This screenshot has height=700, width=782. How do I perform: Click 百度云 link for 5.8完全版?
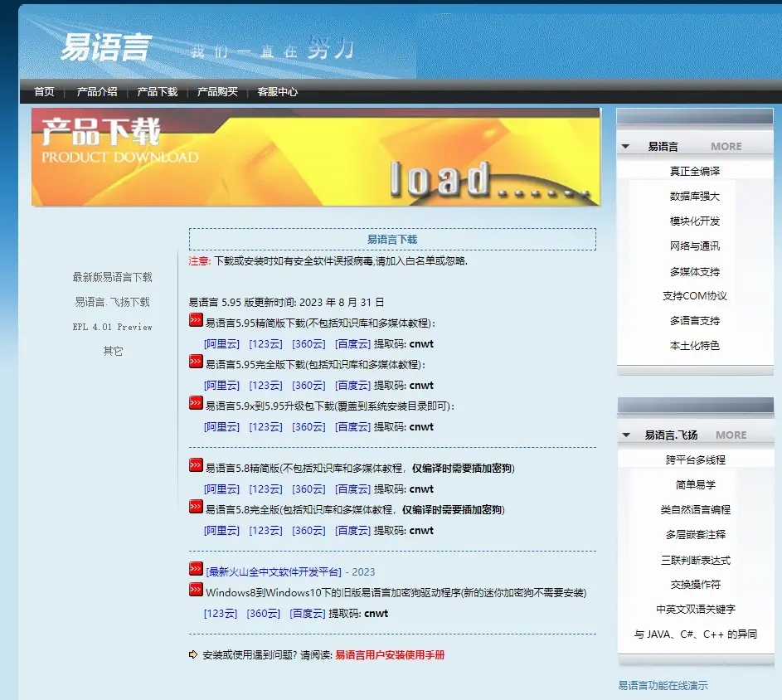(352, 530)
